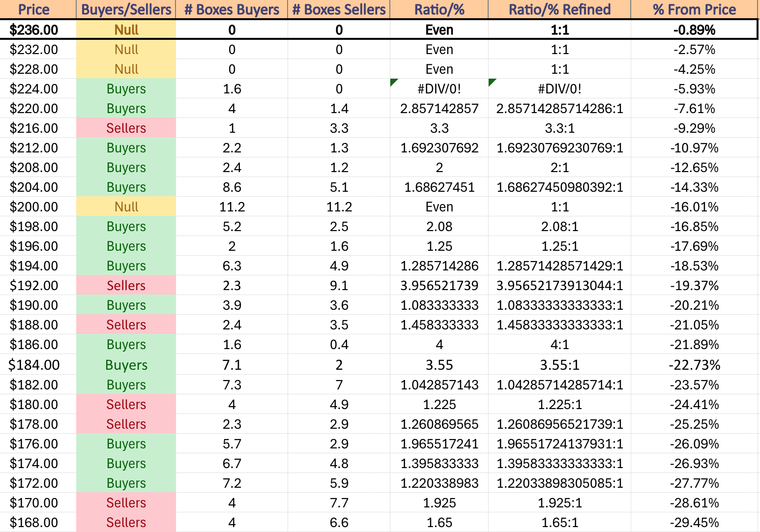
Task: Click the Null cell in $200.00 row
Action: [126, 207]
